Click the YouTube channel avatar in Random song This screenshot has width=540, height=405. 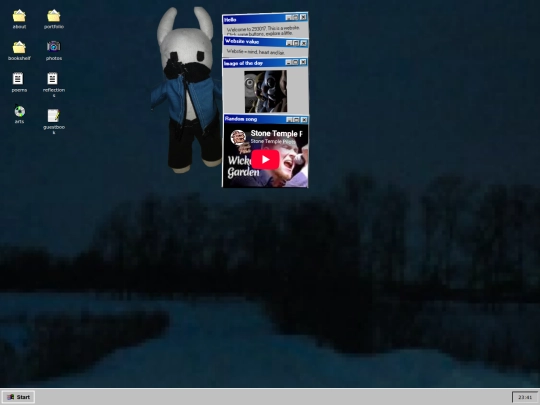click(x=238, y=137)
